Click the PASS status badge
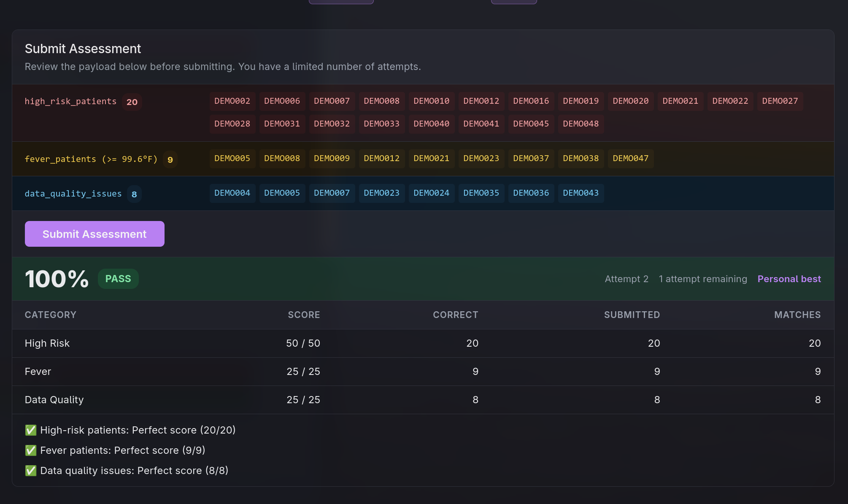Image resolution: width=848 pixels, height=504 pixels. coord(118,279)
